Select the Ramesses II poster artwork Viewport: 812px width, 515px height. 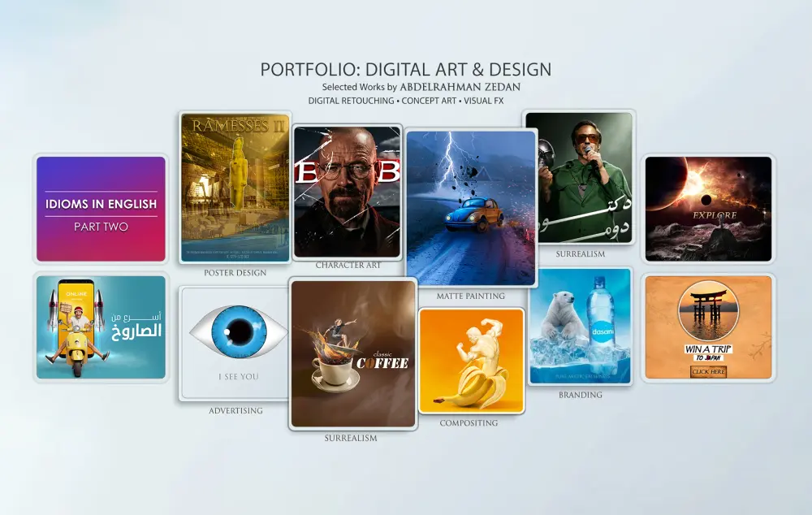[235, 188]
